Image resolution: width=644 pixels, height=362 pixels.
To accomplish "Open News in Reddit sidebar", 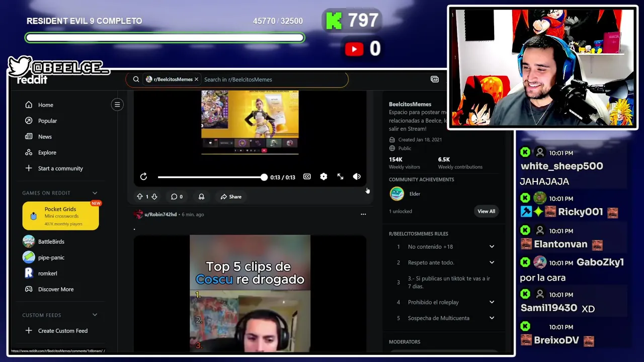I will [x=45, y=137].
